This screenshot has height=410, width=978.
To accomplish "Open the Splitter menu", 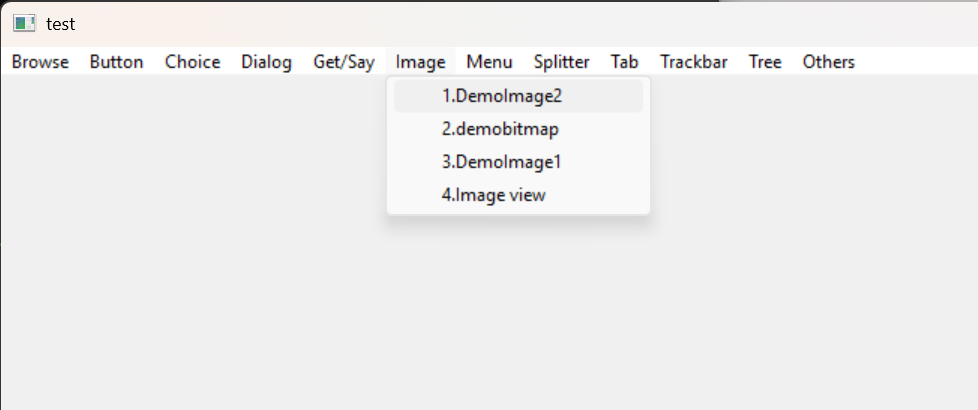I will 561,62.
